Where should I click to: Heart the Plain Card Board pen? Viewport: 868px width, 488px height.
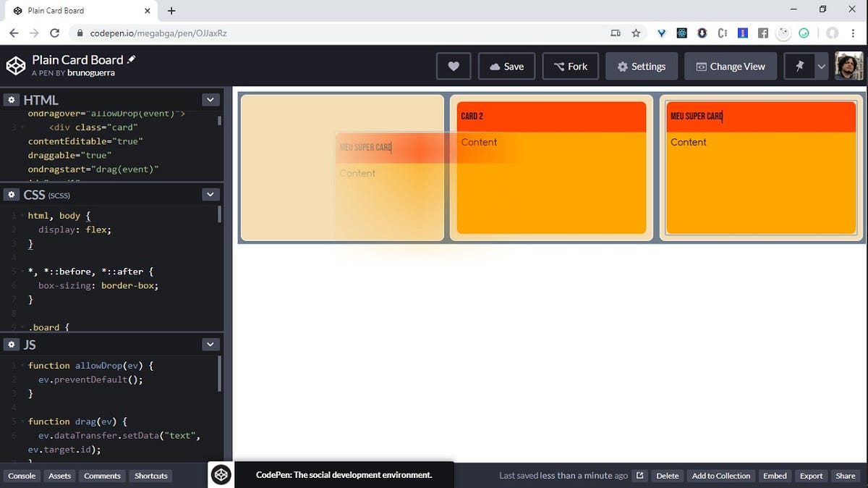454,66
